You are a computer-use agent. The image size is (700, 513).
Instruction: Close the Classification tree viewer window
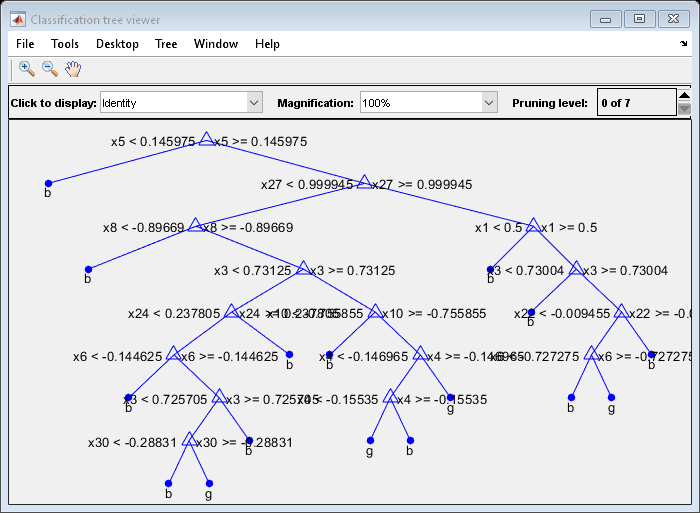pyautogui.click(x=673, y=19)
